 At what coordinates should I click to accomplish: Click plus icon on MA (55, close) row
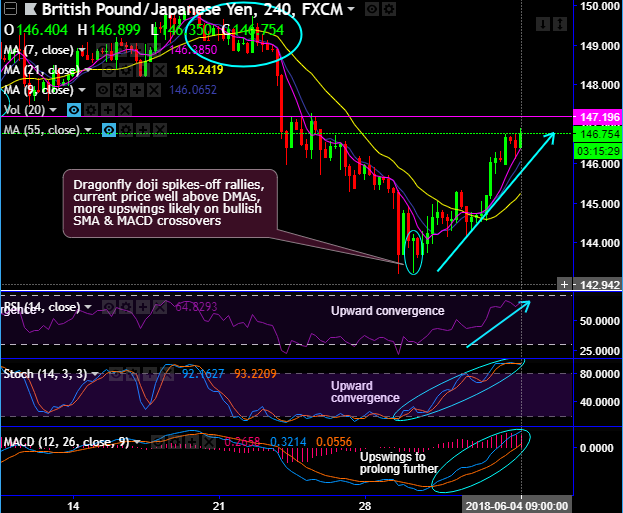click(143, 130)
